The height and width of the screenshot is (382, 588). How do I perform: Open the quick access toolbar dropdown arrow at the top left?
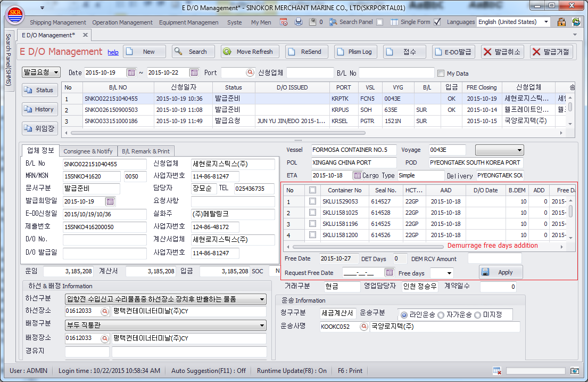click(43, 8)
